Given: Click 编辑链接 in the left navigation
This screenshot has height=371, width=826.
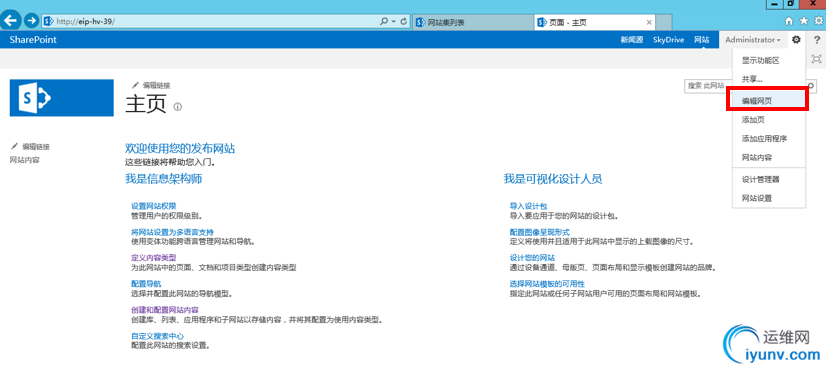Looking at the screenshot, I should pyautogui.click(x=36, y=147).
